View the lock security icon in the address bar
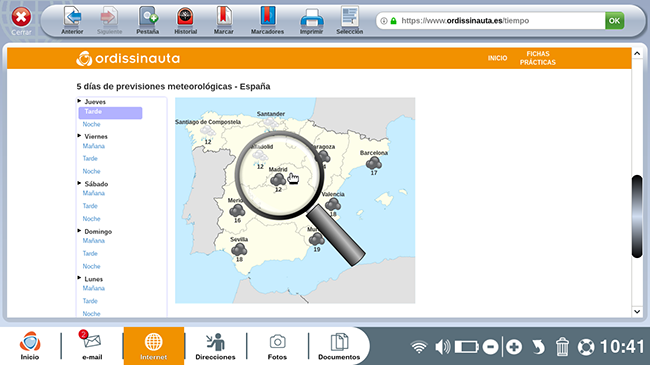 click(393, 21)
